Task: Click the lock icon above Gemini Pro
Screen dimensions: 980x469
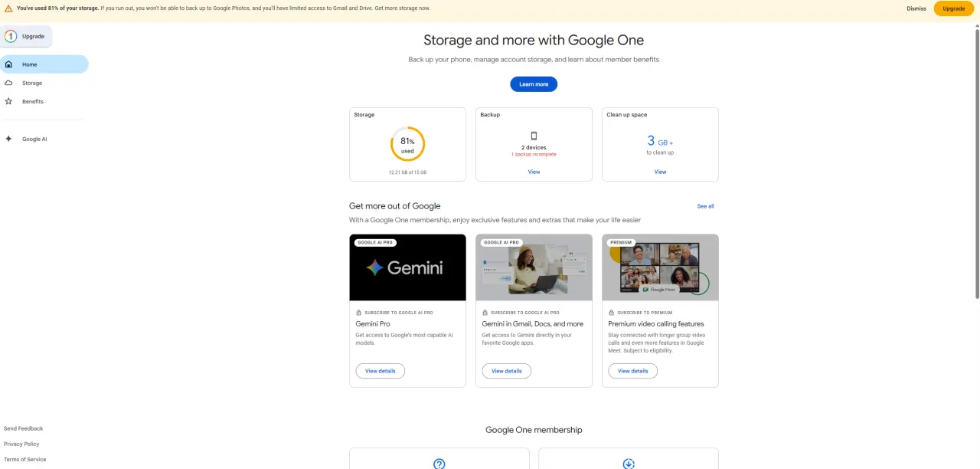Action: click(358, 313)
